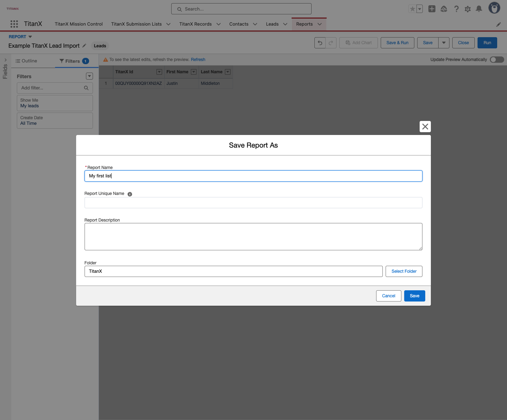Click the favorites star icon
The height and width of the screenshot is (420, 507).
point(413,9)
